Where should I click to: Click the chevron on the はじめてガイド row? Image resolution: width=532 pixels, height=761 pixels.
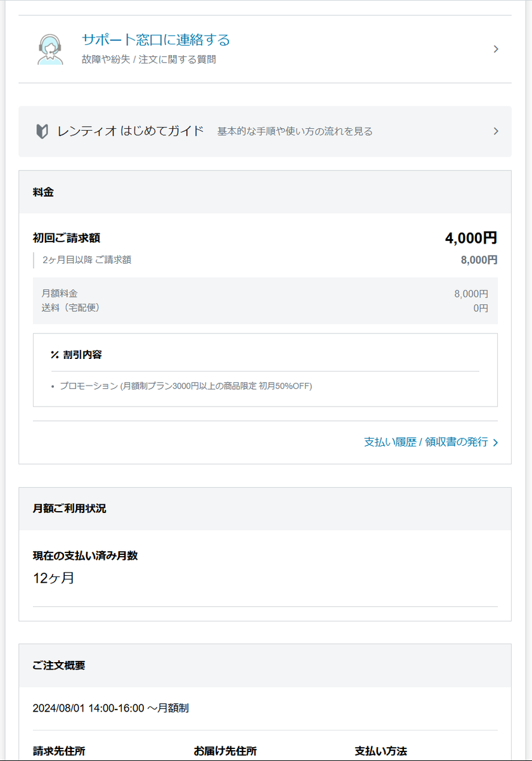pos(496,131)
